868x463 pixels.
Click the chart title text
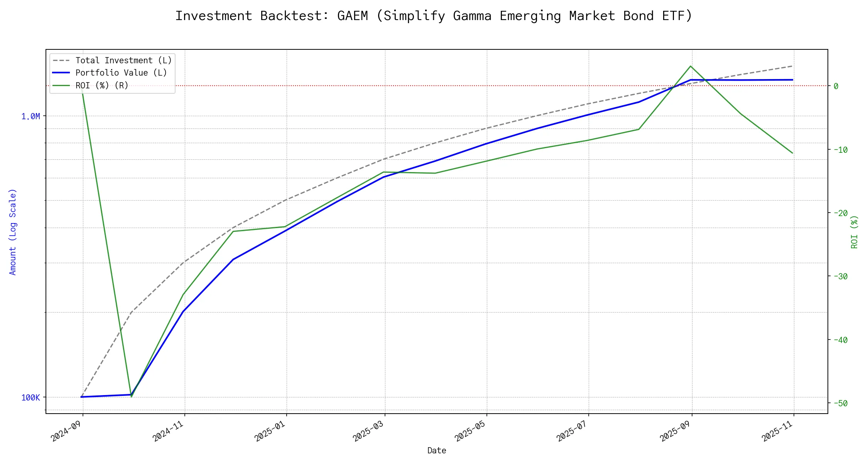(x=434, y=16)
